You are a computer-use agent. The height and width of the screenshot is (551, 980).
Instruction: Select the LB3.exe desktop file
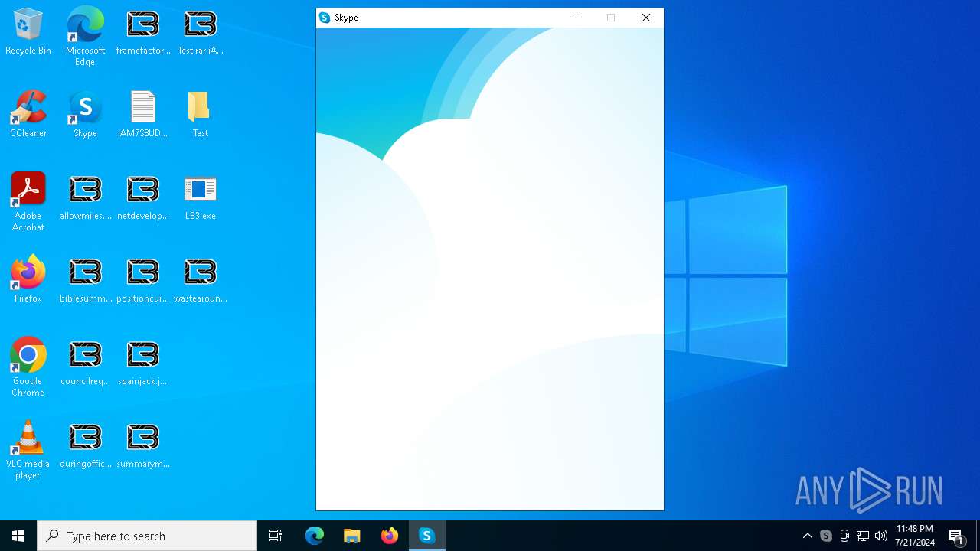(201, 197)
